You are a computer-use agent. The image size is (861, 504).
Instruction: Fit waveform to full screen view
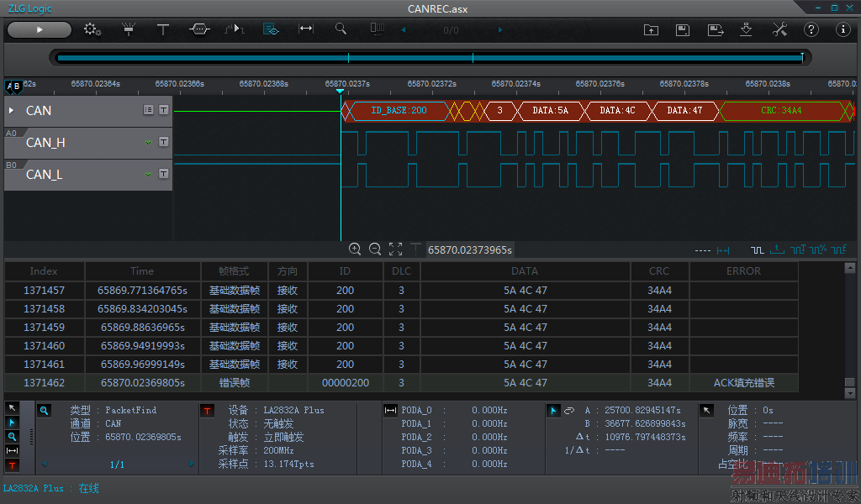click(x=395, y=249)
